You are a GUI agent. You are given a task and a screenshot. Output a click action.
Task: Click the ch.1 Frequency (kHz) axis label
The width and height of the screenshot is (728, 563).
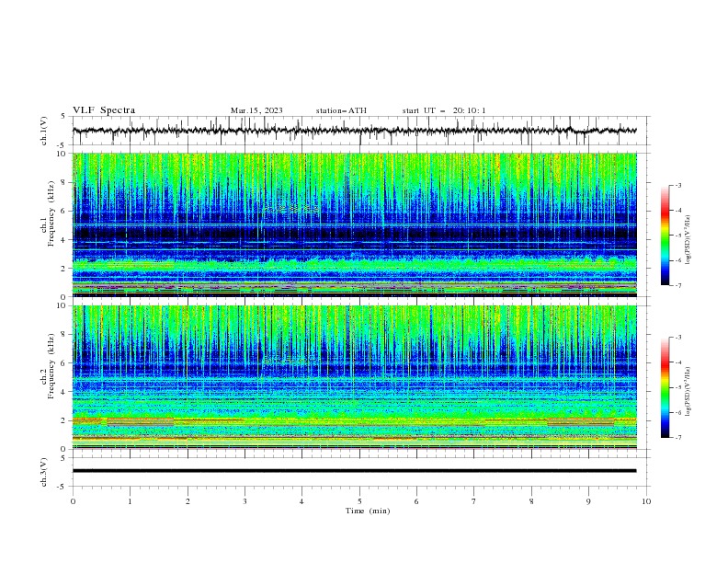click(49, 213)
